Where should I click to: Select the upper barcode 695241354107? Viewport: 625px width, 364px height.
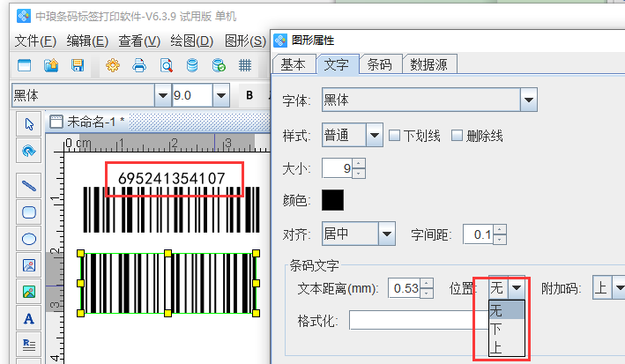171,202
